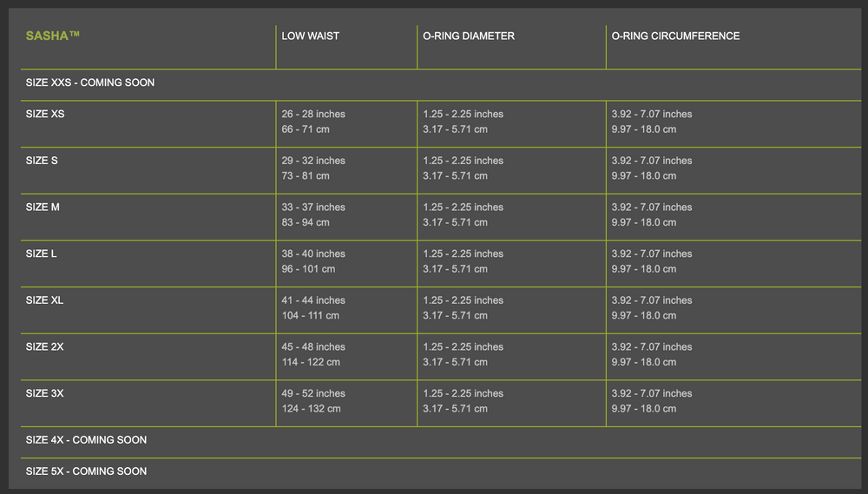Click the O-RING DIAMETER column header
This screenshot has height=494, width=868.
click(469, 36)
